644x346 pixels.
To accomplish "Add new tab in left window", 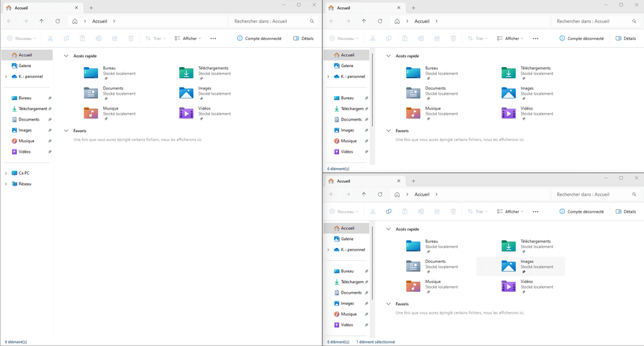I will coord(91,8).
